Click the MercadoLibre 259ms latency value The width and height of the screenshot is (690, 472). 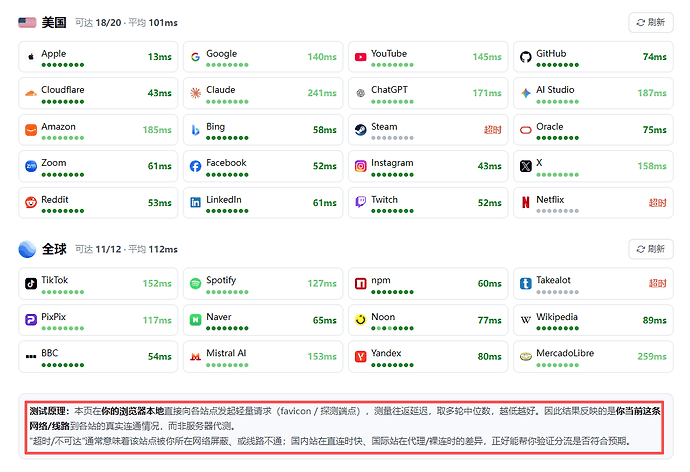pos(652,356)
